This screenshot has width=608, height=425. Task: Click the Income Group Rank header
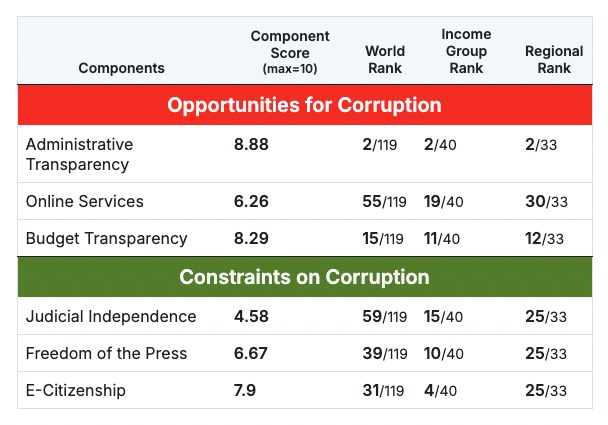[x=466, y=51]
